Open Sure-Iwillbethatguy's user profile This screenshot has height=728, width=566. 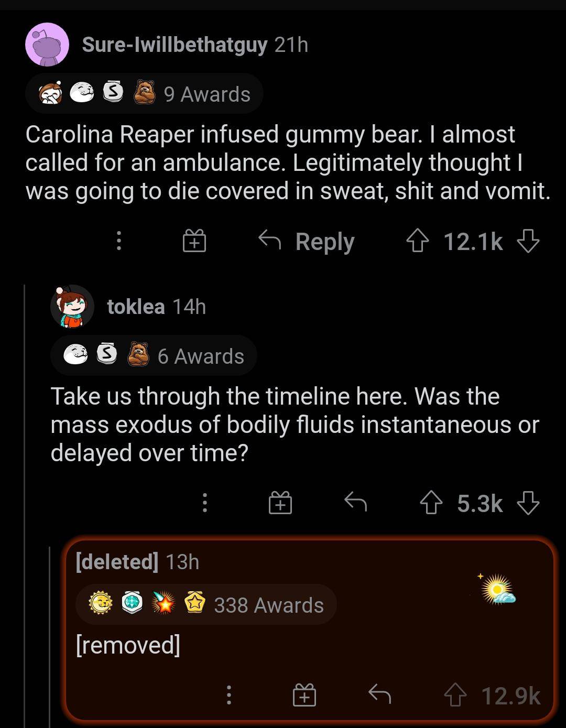pos(175,45)
